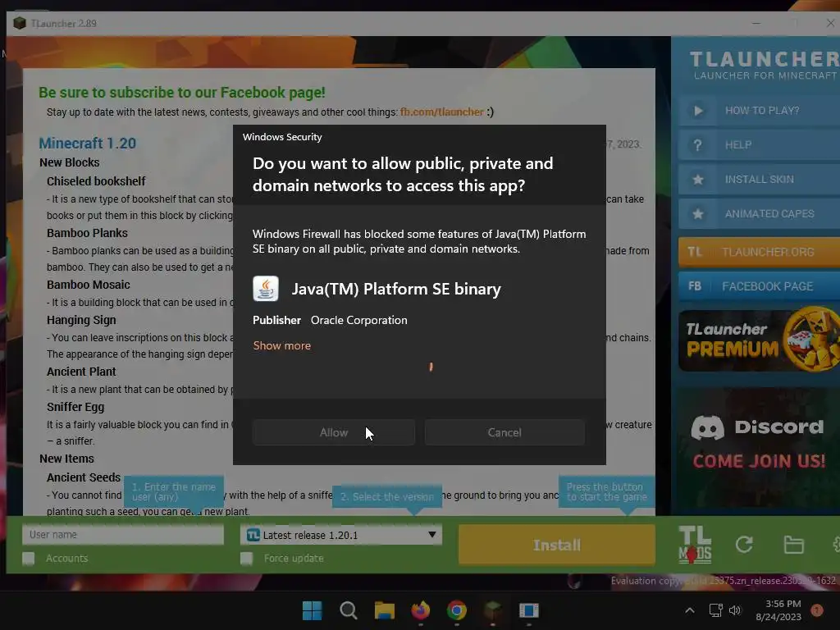This screenshot has height=630, width=840.
Task: Click the play arrow icon beside How To Play
Action: click(x=698, y=111)
